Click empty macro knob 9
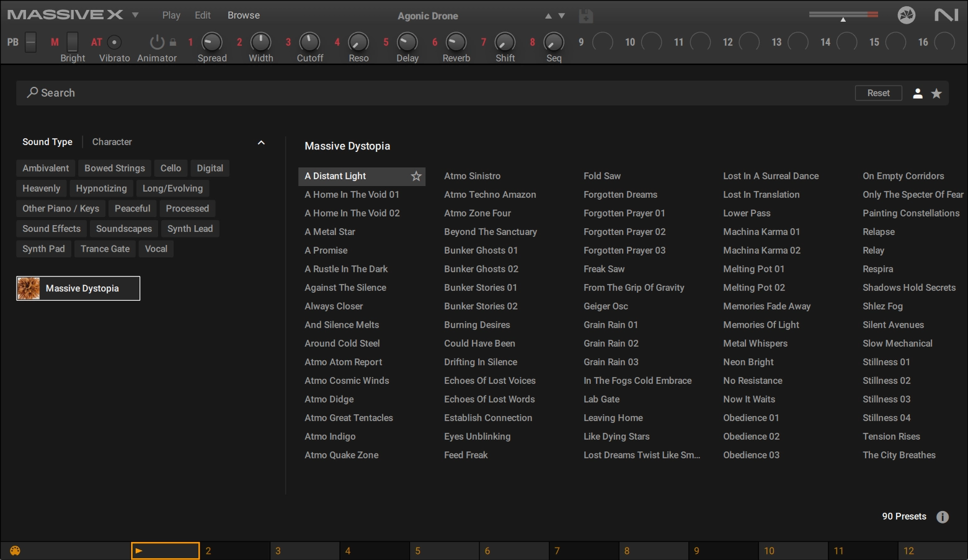968x560 pixels. point(603,42)
